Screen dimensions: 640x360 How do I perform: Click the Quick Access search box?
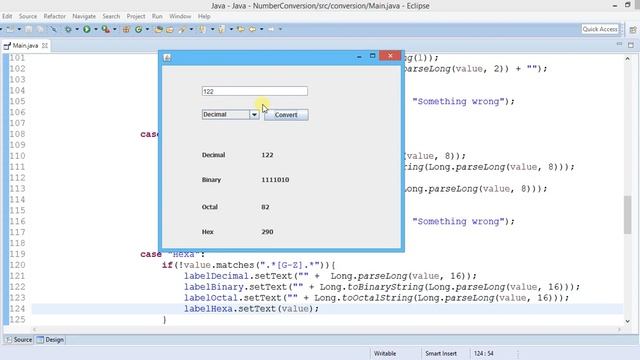coord(600,29)
